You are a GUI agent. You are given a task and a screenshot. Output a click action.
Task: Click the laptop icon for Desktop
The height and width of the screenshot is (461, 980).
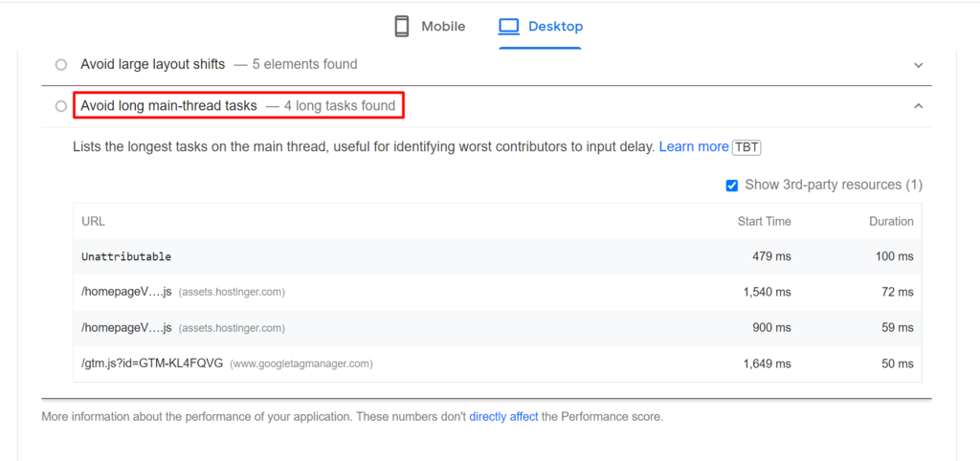pos(509,26)
